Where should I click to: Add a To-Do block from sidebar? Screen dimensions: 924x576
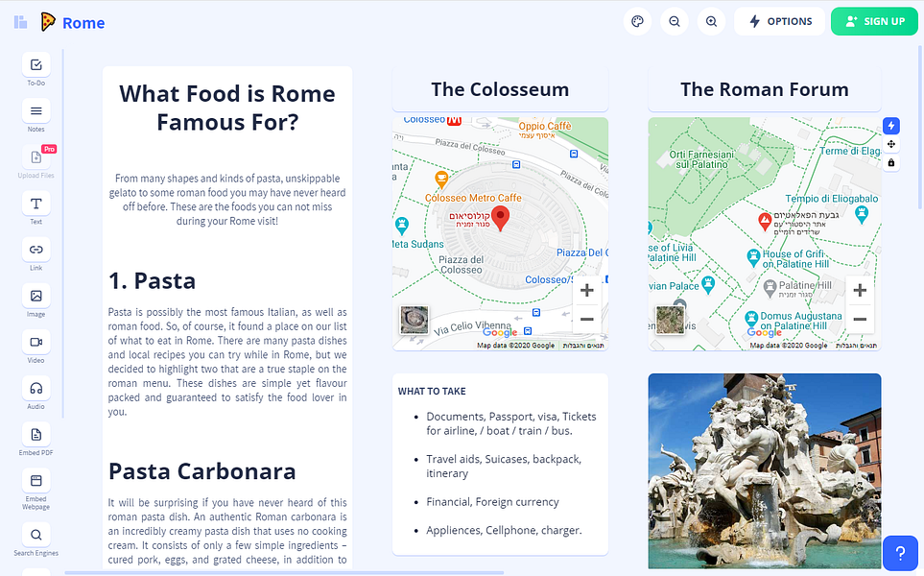pos(36,65)
